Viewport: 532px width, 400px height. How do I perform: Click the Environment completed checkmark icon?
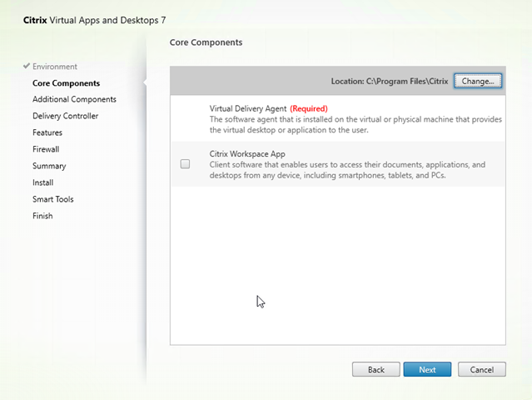27,66
